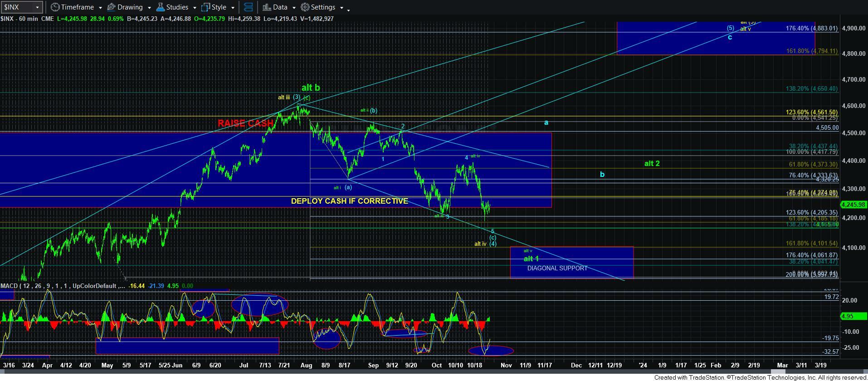Click the Settings gear icon

(x=305, y=7)
